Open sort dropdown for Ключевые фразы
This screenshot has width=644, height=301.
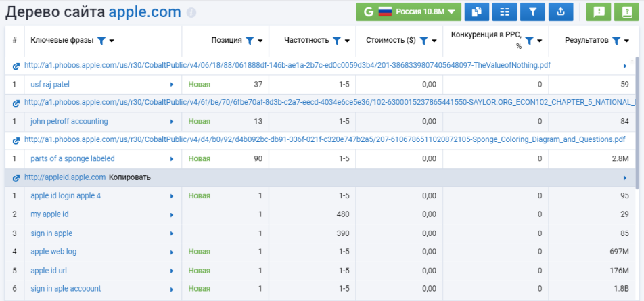point(112,41)
